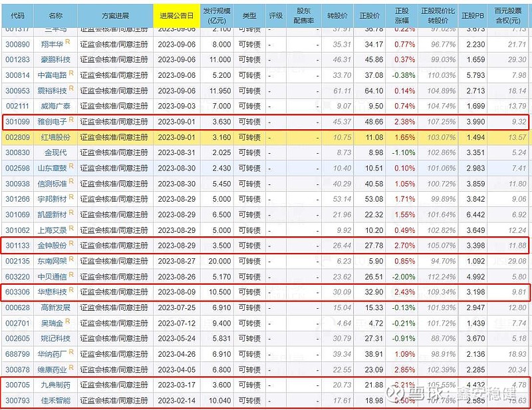This screenshot has height=410, width=532.
Task: Select the date cell 2023-09-03
Action: click(177, 106)
